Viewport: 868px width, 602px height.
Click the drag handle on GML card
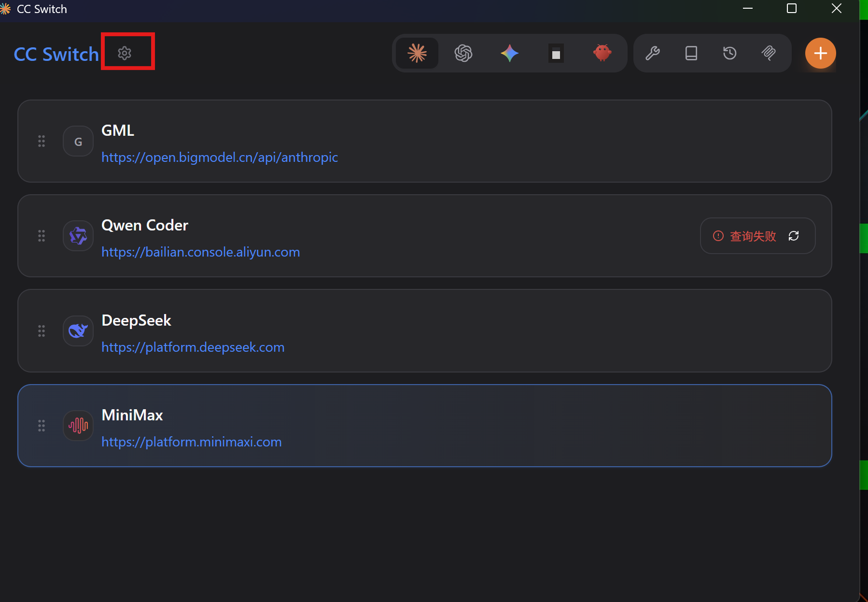42,141
